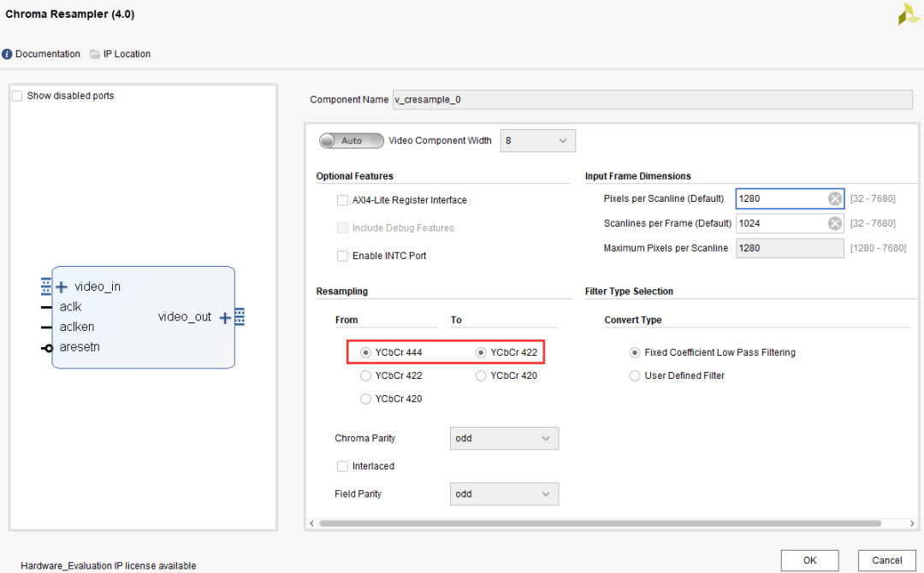Viewport: 924px width, 573px height.
Task: Click the video_out bus interface icon
Action: (240, 317)
